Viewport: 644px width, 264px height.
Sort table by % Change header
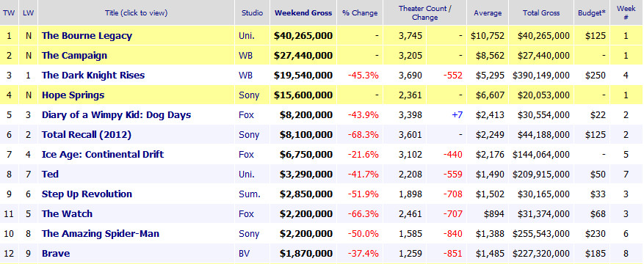pos(360,12)
